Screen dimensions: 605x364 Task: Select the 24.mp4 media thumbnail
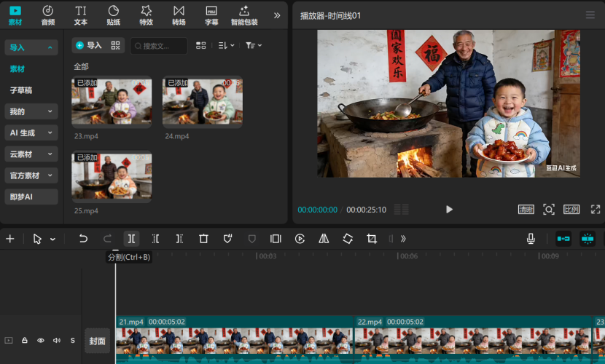pos(202,102)
